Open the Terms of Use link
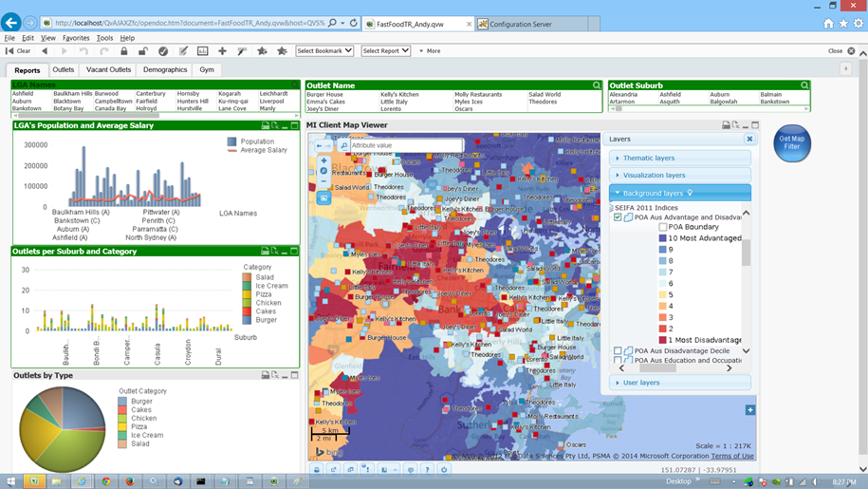The image size is (868, 489). pos(731,457)
